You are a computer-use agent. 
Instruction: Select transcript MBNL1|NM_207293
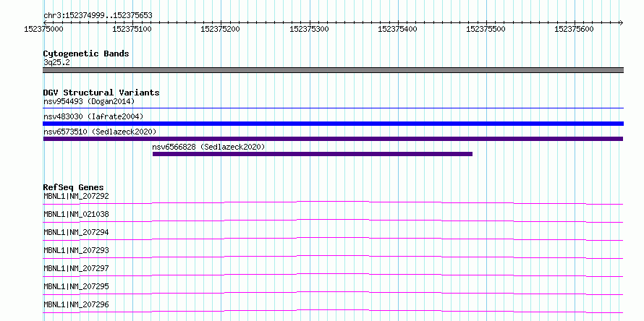coord(77,250)
